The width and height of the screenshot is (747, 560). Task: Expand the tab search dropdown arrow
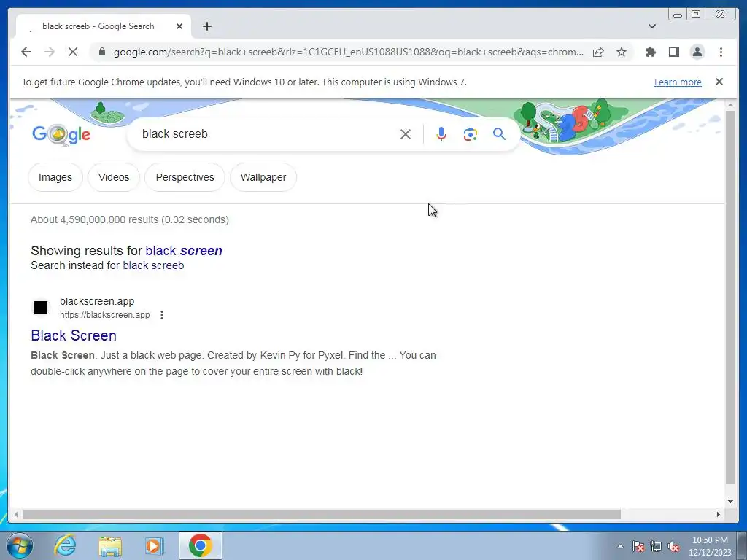coord(651,26)
